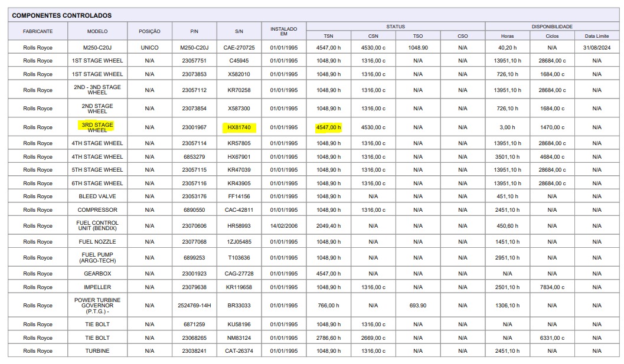Click the GEARBOX model cell

click(97, 274)
